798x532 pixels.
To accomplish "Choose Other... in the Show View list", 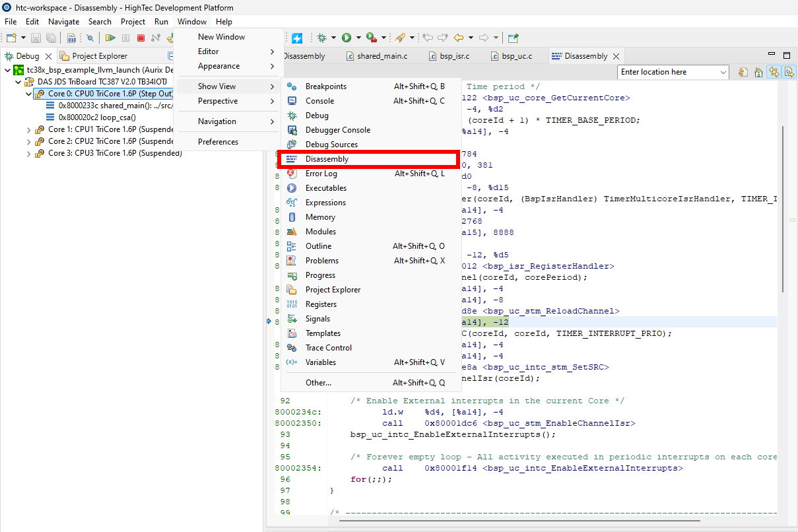I will tap(318, 383).
